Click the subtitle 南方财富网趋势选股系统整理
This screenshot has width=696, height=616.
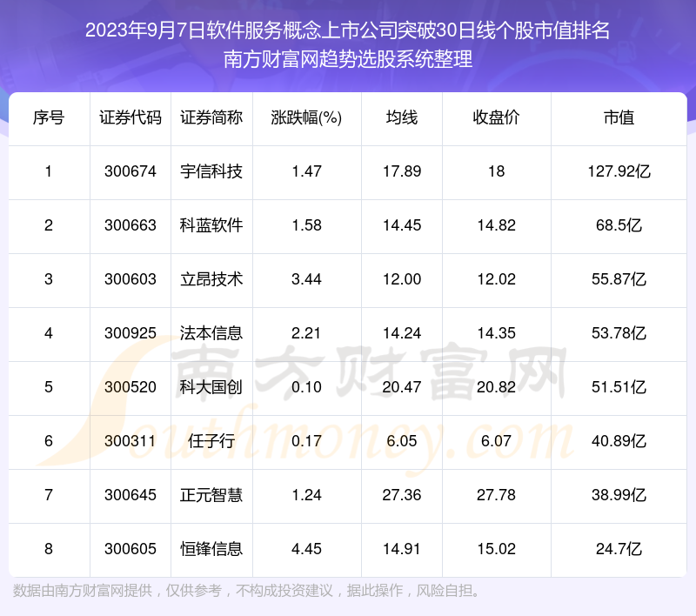tap(347, 59)
